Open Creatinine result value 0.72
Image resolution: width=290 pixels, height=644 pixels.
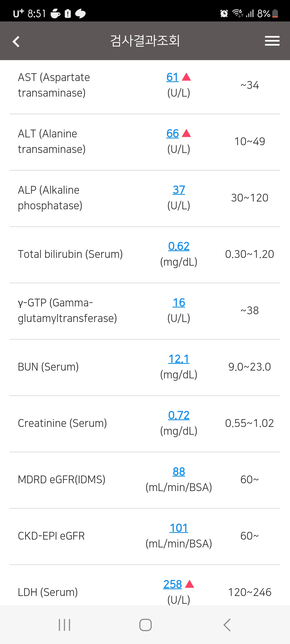[x=179, y=415]
